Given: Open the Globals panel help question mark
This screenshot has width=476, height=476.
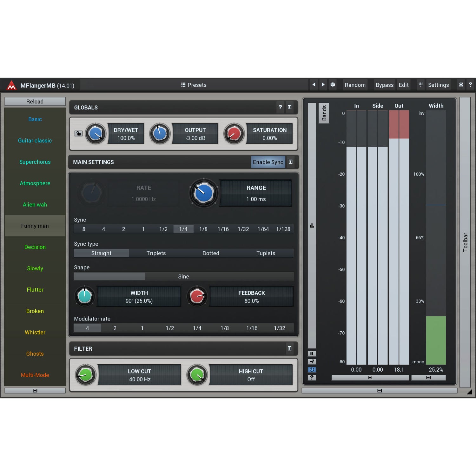Looking at the screenshot, I should click(x=280, y=107).
